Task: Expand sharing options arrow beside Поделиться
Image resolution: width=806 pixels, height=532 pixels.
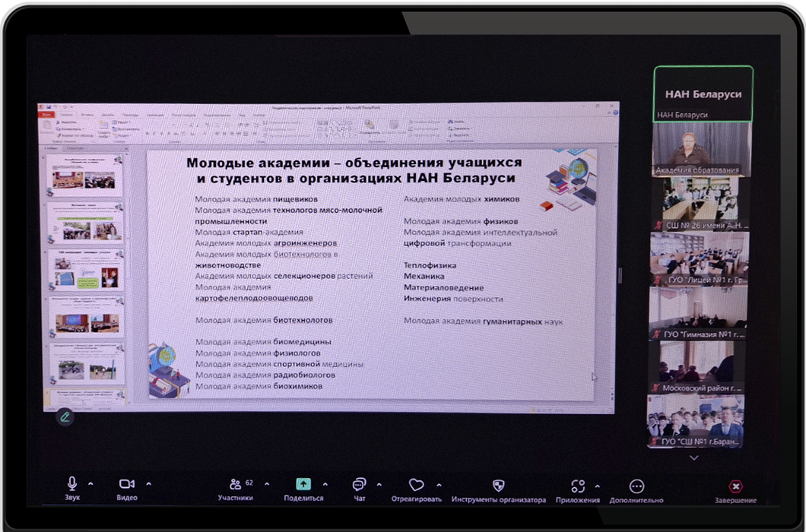Action: 325,484
